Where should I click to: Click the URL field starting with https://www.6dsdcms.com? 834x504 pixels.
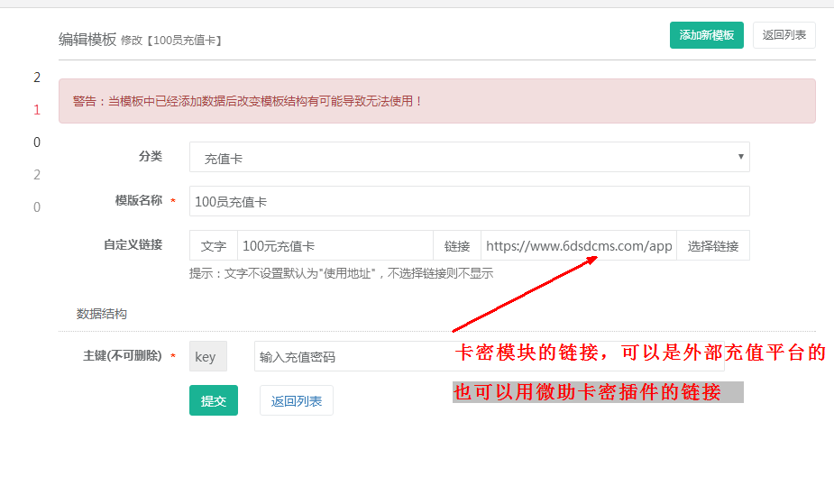(x=578, y=245)
